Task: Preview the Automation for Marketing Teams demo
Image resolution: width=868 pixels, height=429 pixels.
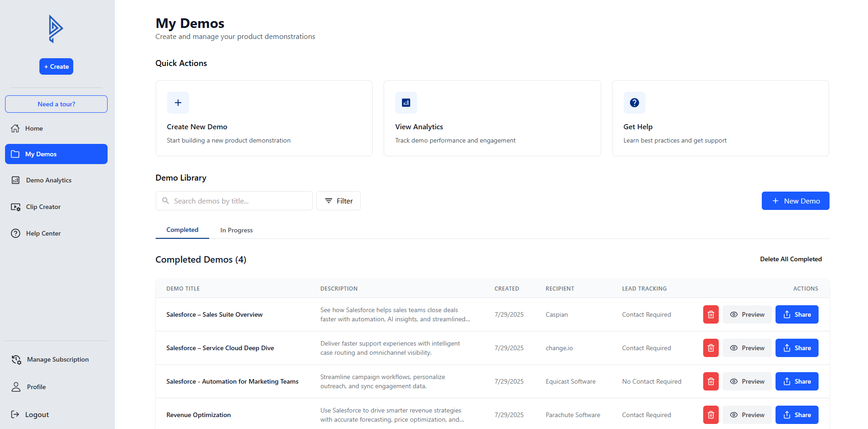Action: [x=747, y=381]
